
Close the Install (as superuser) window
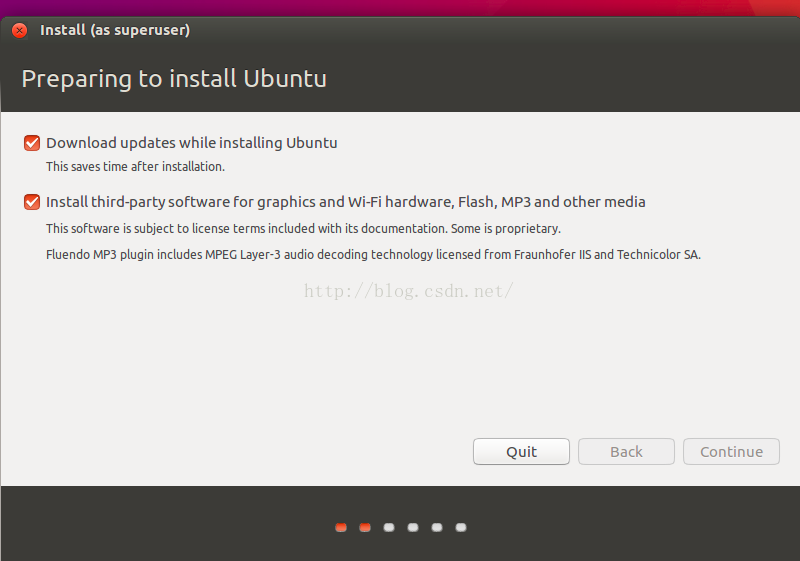click(x=19, y=31)
